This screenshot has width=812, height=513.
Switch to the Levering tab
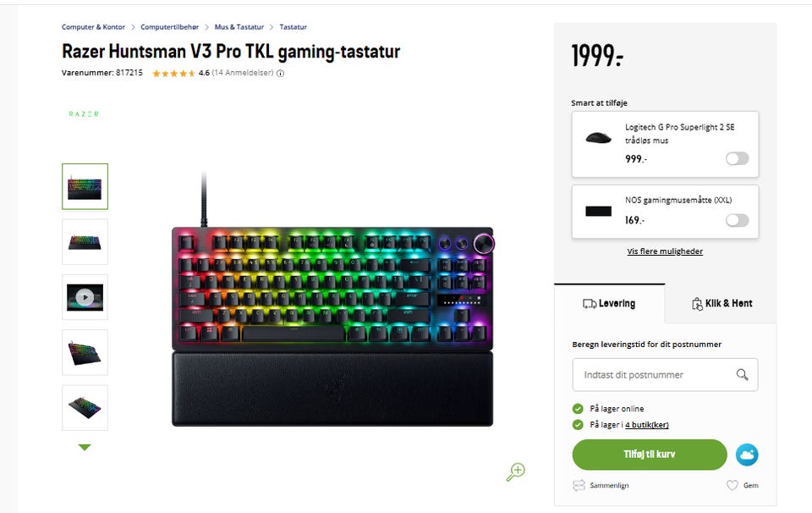[x=610, y=304]
